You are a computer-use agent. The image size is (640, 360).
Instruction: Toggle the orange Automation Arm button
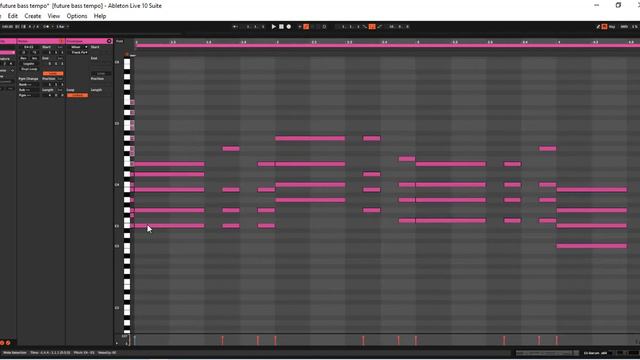pyautogui.click(x=306, y=27)
